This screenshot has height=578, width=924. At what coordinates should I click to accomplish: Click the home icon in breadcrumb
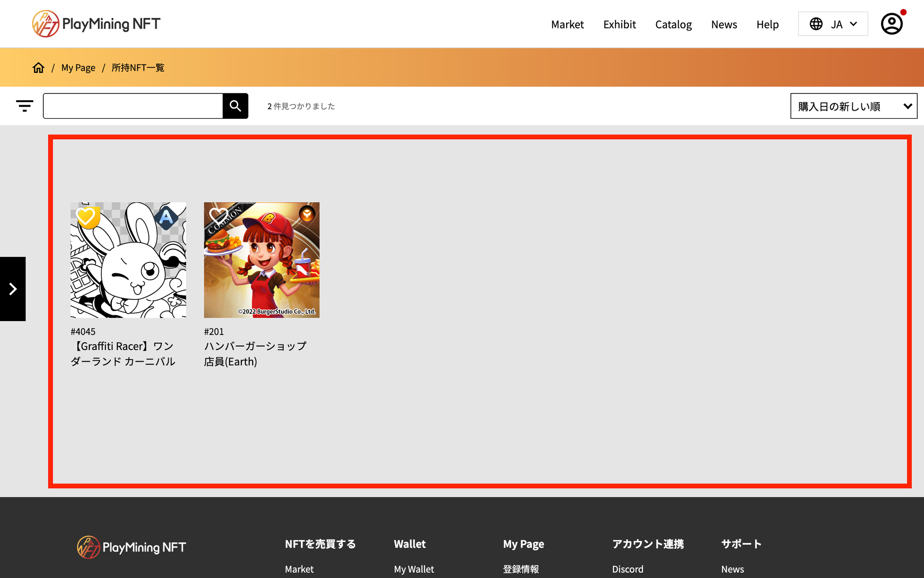pos(38,68)
